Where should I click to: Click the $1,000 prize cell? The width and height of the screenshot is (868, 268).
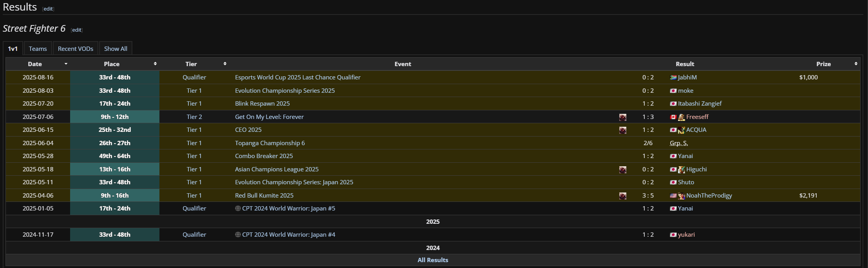808,77
